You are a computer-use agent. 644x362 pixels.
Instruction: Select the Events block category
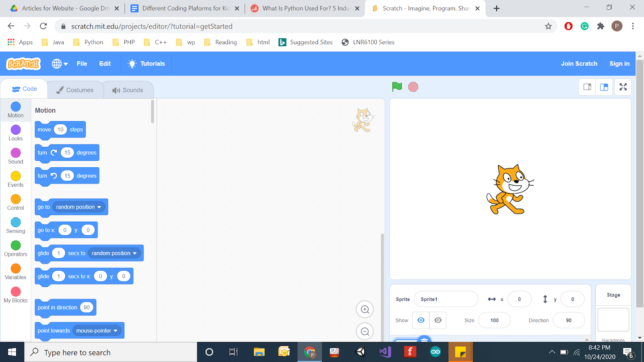click(x=16, y=179)
